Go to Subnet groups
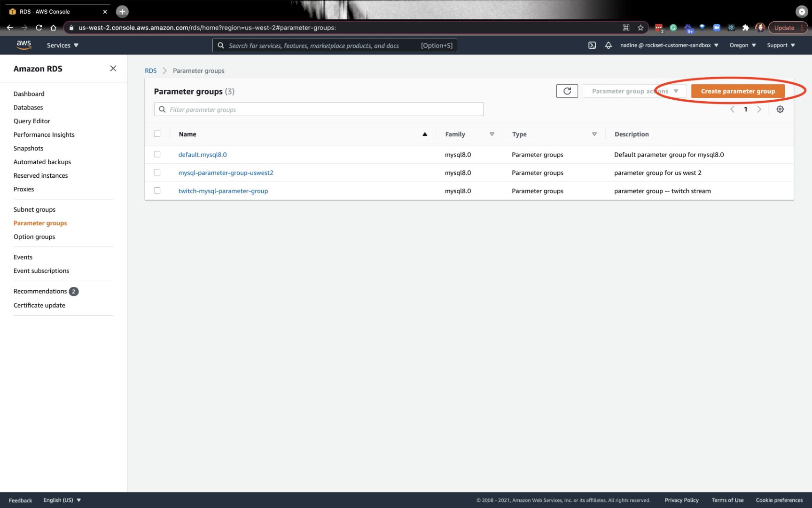The image size is (812, 508). tap(34, 209)
